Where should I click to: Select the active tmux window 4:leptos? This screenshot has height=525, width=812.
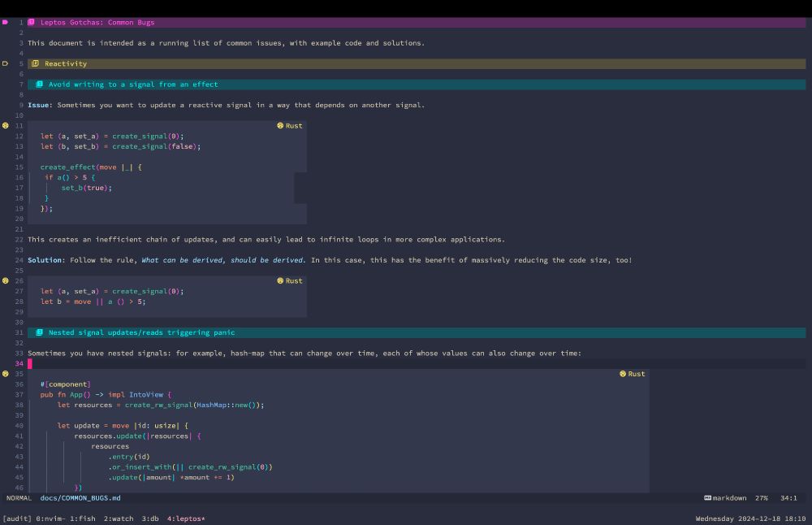click(186, 518)
